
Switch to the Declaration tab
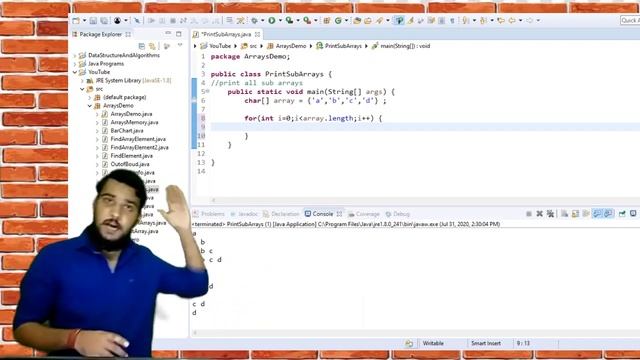[x=281, y=214]
